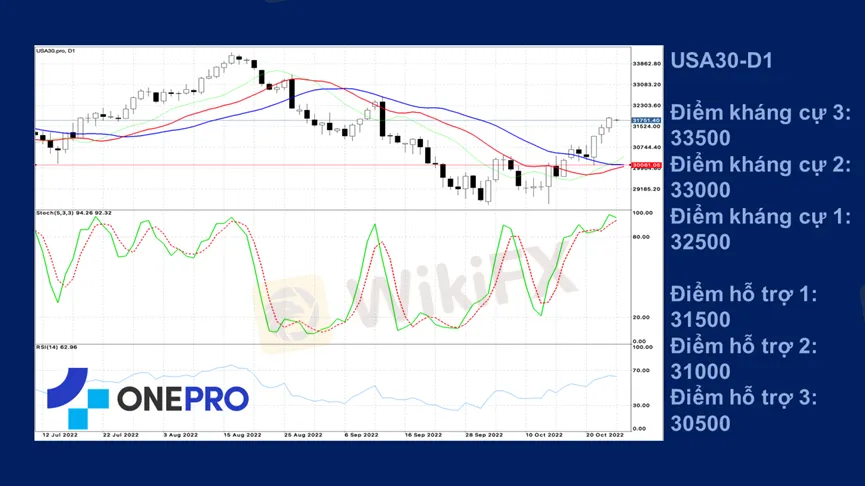Screen dimensions: 865x486
Task: Click the 16 Sep 2022 date label
Action: [423, 435]
